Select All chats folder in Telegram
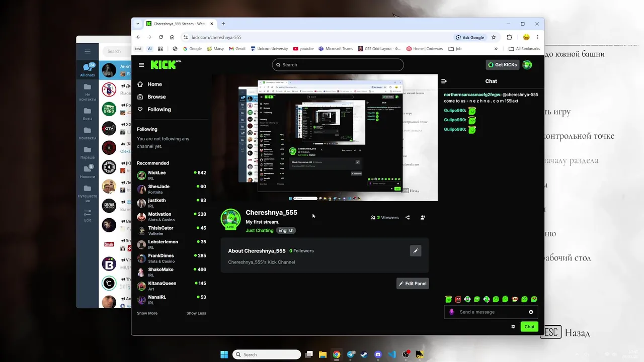 click(88, 69)
